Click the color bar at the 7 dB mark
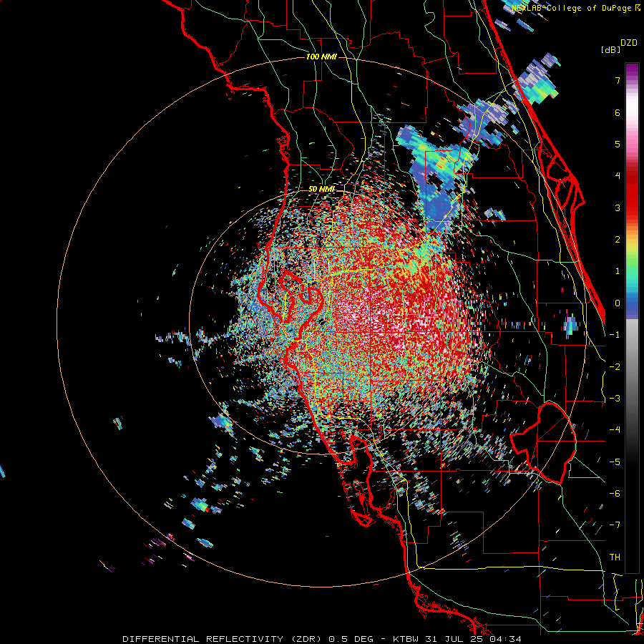 pyautogui.click(x=632, y=80)
